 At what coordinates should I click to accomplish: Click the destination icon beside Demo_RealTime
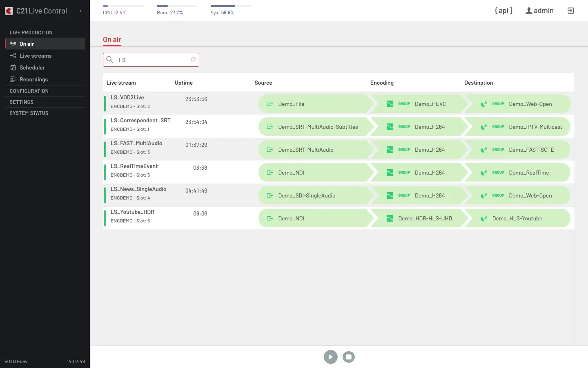(x=484, y=173)
